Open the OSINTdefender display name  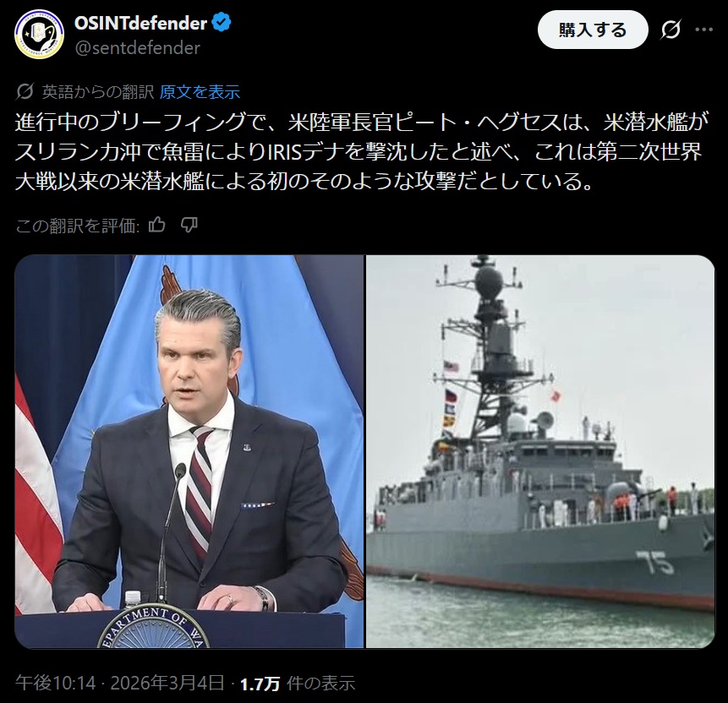pos(140,23)
